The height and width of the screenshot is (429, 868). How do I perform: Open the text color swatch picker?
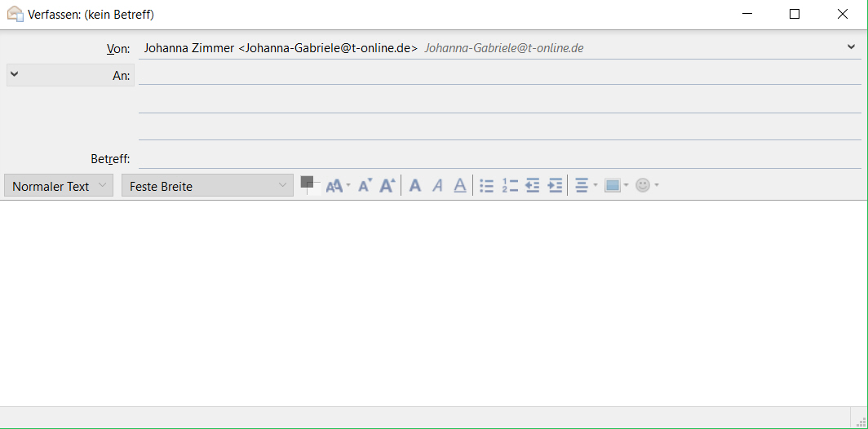coord(310,185)
